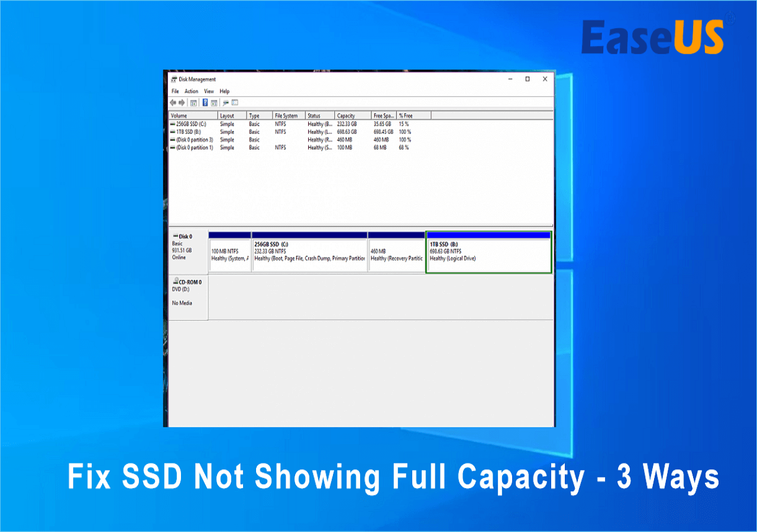Click the DVD (D:) label under CD-ROM 0
This screenshot has width=757, height=532.
[181, 289]
